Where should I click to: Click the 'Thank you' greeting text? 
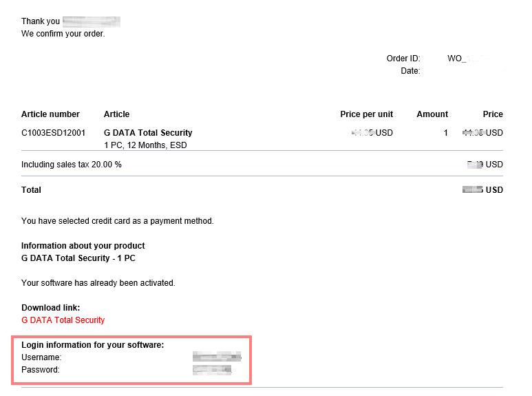(x=41, y=21)
